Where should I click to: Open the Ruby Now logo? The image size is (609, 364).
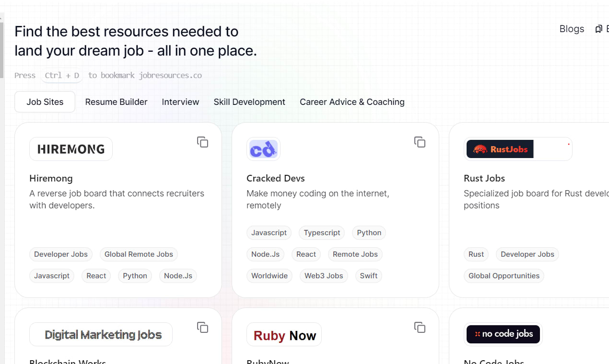click(x=284, y=334)
